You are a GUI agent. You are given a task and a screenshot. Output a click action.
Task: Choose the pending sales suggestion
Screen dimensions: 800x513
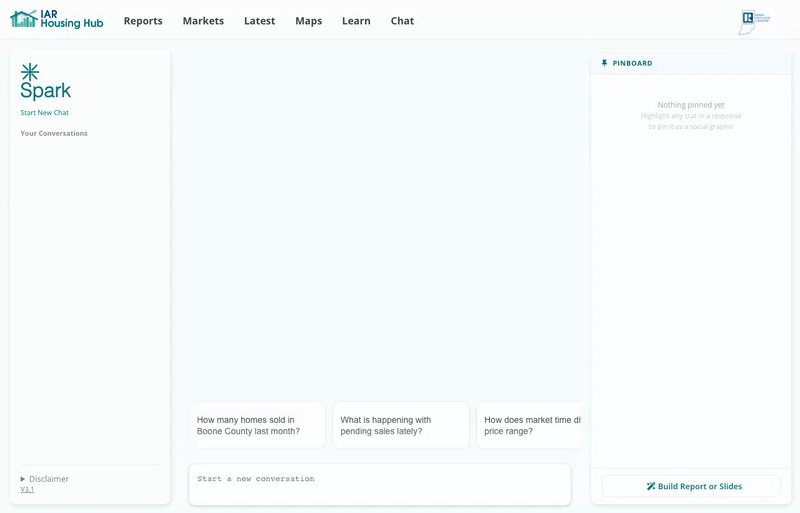(401, 425)
